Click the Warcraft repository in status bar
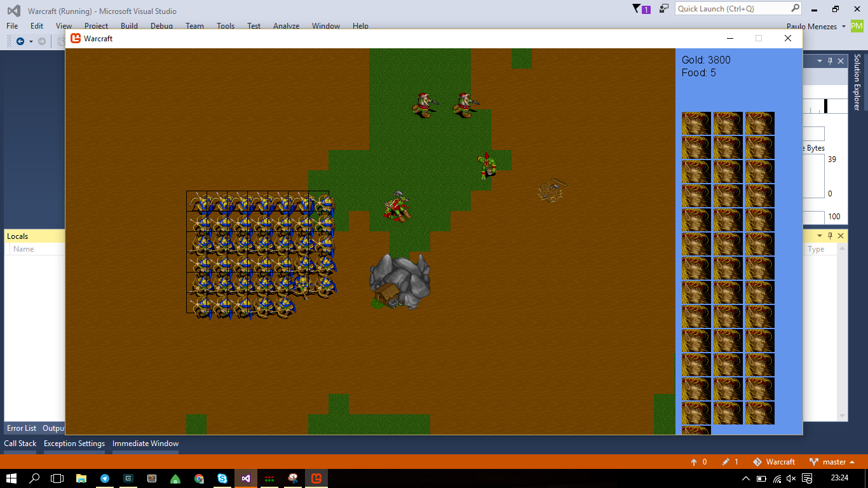Viewport: 868px width, 488px height. pyautogui.click(x=773, y=462)
